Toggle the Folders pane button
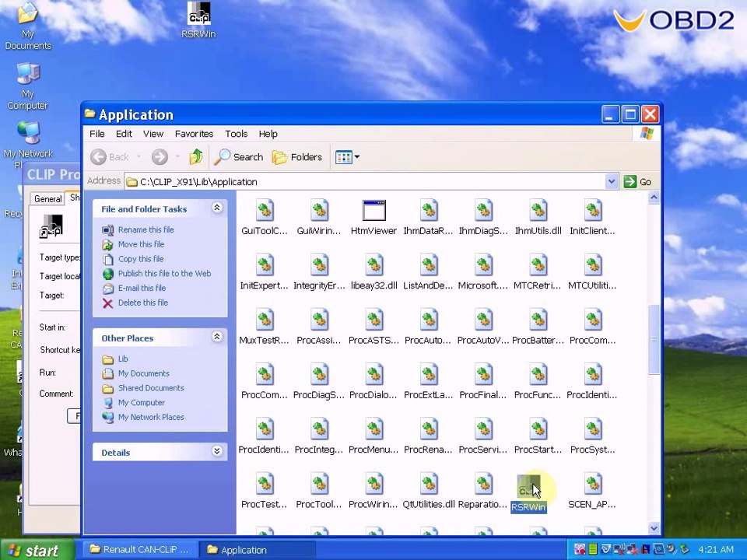The height and width of the screenshot is (560, 747). [296, 156]
